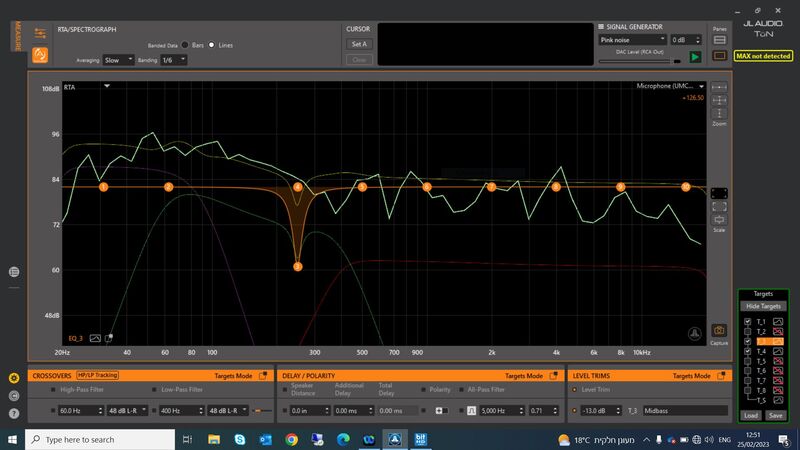Select the HP/LP Tracking tab in Crossovers
Viewport: 800px width, 450px height.
(97, 375)
